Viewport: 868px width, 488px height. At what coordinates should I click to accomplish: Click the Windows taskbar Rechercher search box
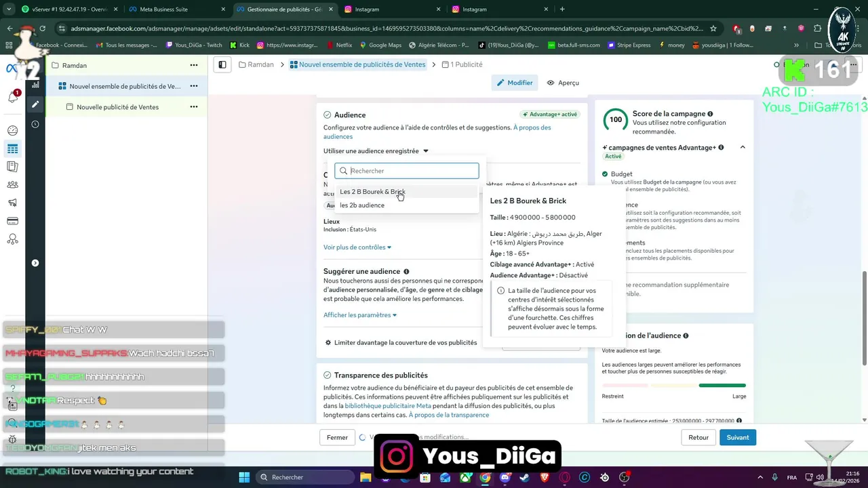304,477
